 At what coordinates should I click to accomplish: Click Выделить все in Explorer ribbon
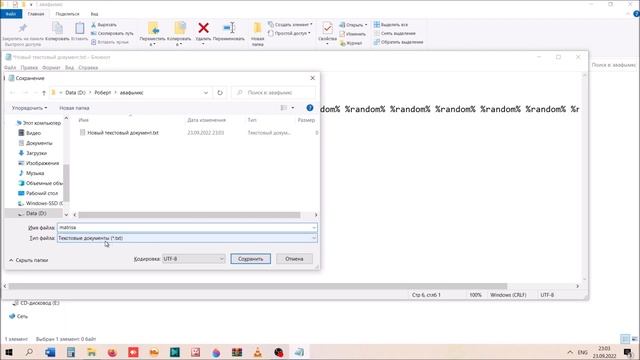[x=391, y=24]
